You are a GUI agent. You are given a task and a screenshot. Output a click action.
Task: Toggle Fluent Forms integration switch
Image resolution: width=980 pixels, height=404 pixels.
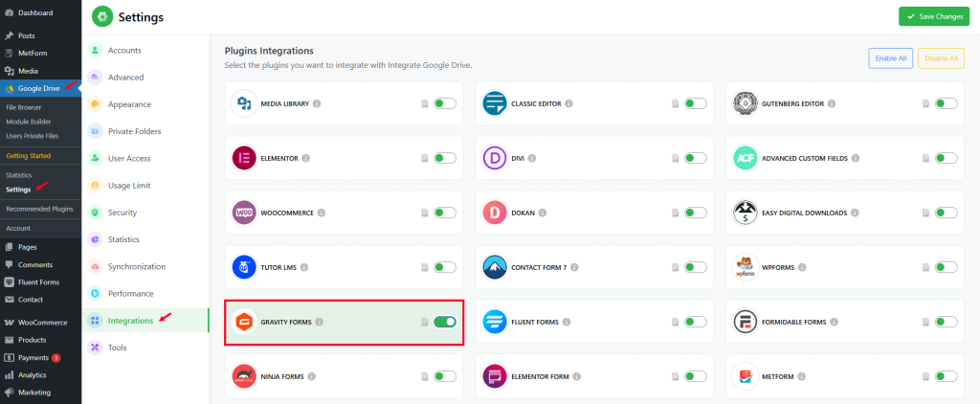[x=696, y=322]
